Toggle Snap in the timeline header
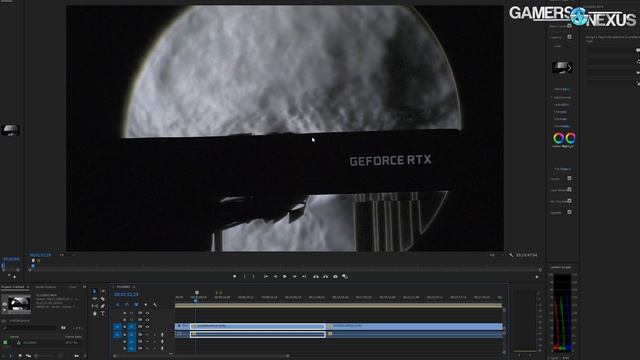Image resolution: width=640 pixels, height=360 pixels. pyautogui.click(x=127, y=304)
